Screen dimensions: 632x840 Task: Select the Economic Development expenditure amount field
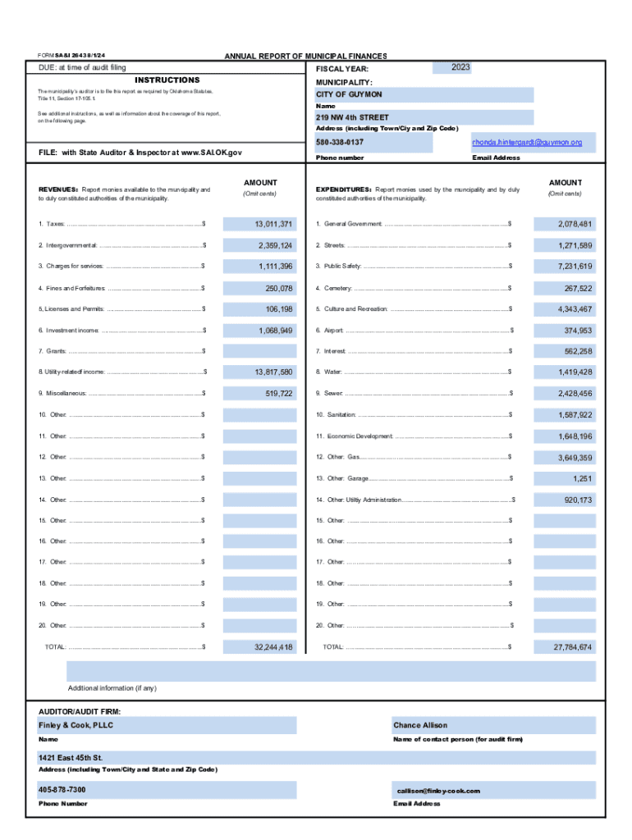565,436
